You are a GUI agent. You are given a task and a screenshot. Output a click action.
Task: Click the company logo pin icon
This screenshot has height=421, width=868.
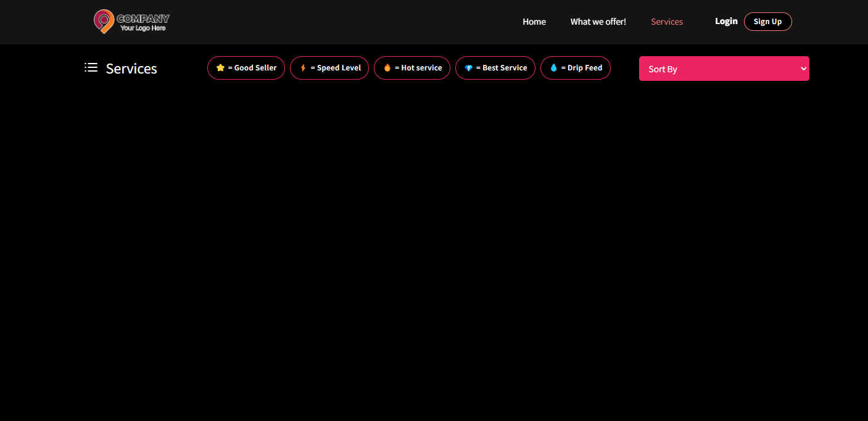[x=104, y=21]
